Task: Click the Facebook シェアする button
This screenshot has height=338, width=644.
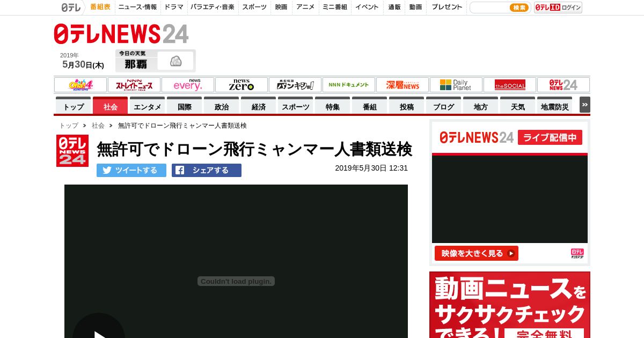Action: pyautogui.click(x=207, y=170)
